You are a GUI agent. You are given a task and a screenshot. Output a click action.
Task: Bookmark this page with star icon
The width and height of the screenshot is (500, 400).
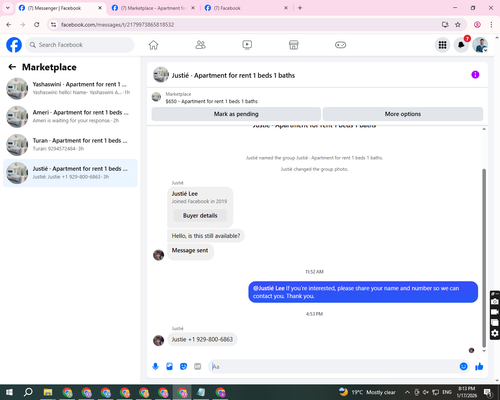pos(458,24)
